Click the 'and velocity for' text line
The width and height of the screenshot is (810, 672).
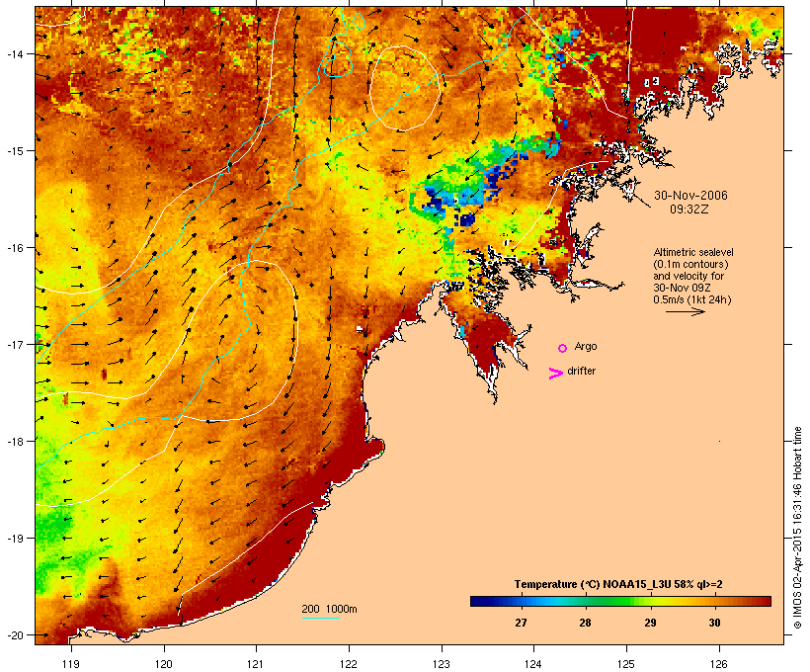click(x=688, y=276)
